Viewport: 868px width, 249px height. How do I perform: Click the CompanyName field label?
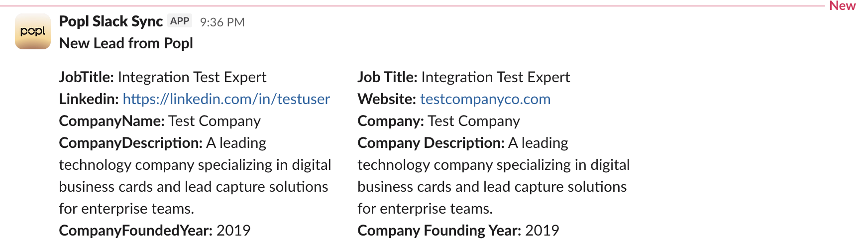(x=111, y=121)
